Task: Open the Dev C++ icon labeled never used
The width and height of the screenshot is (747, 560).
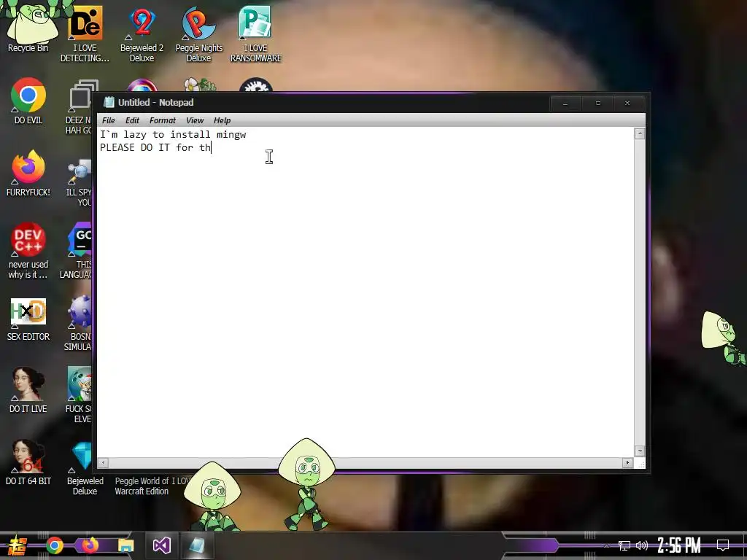Action: tap(28, 251)
